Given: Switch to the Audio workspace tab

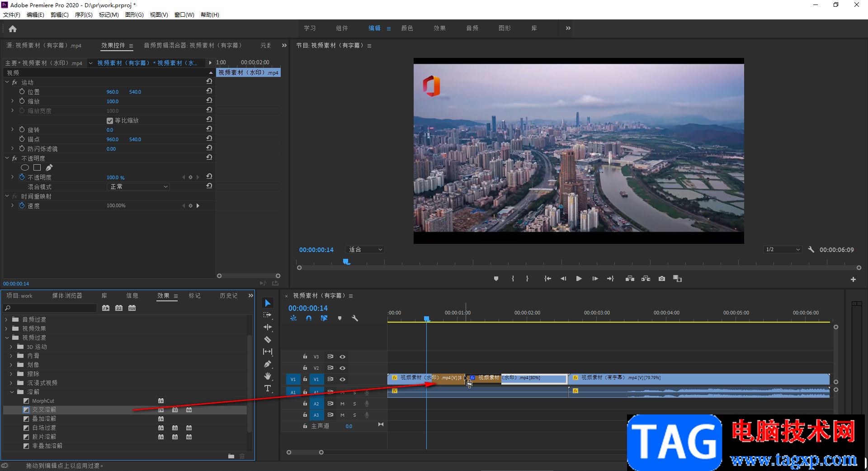Looking at the screenshot, I should click(x=472, y=28).
